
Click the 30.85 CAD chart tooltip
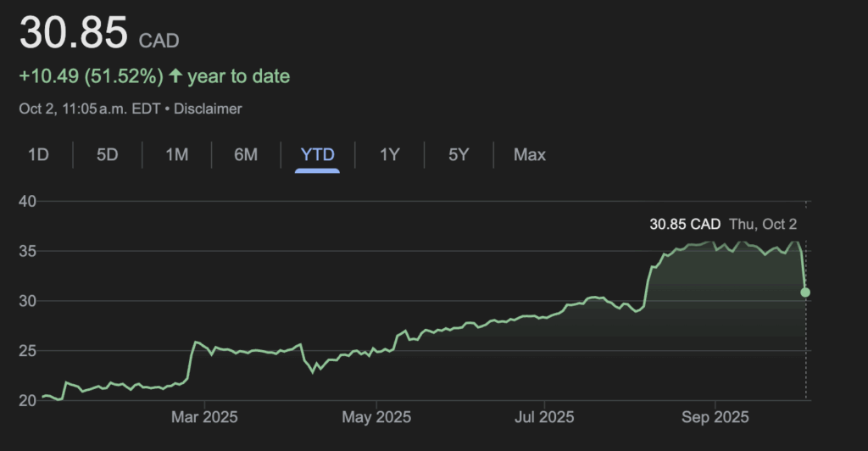tap(685, 225)
